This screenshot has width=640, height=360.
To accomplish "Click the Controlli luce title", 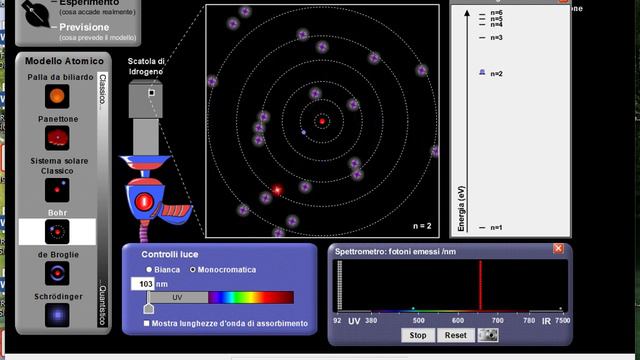I will click(x=170, y=254).
